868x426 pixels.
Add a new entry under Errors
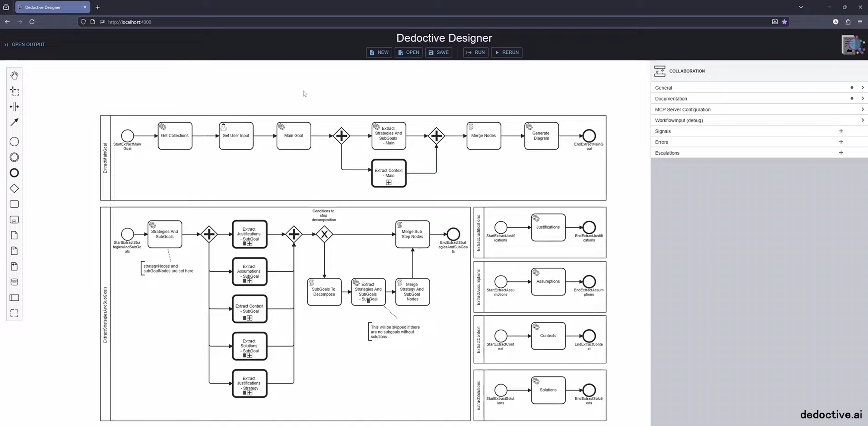pyautogui.click(x=841, y=142)
